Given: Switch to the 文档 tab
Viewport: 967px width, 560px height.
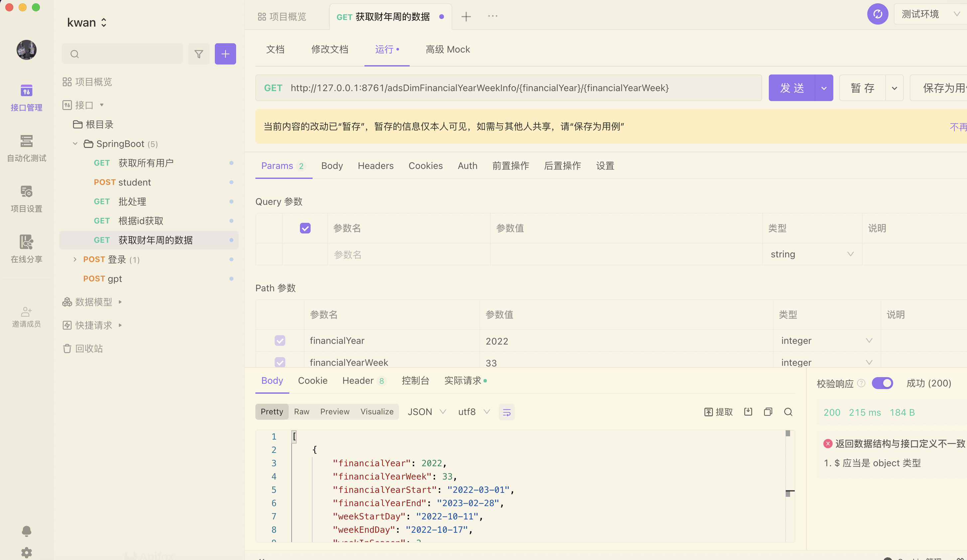Looking at the screenshot, I should tap(275, 50).
